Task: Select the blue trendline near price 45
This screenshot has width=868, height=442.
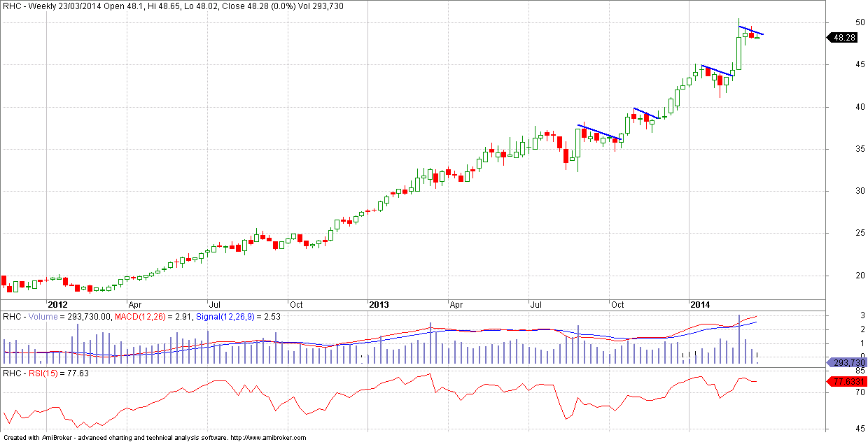Action: 717,71
